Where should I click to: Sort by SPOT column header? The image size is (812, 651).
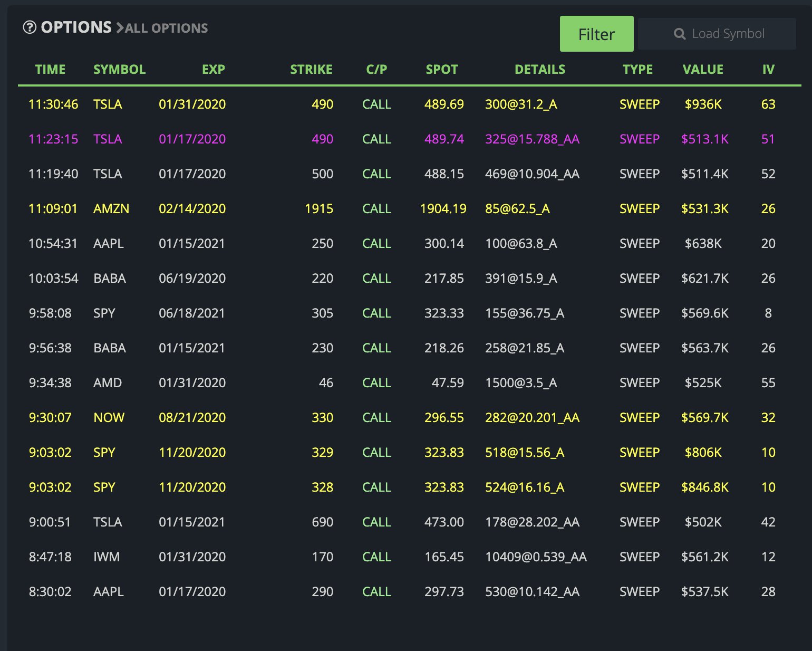coord(442,69)
